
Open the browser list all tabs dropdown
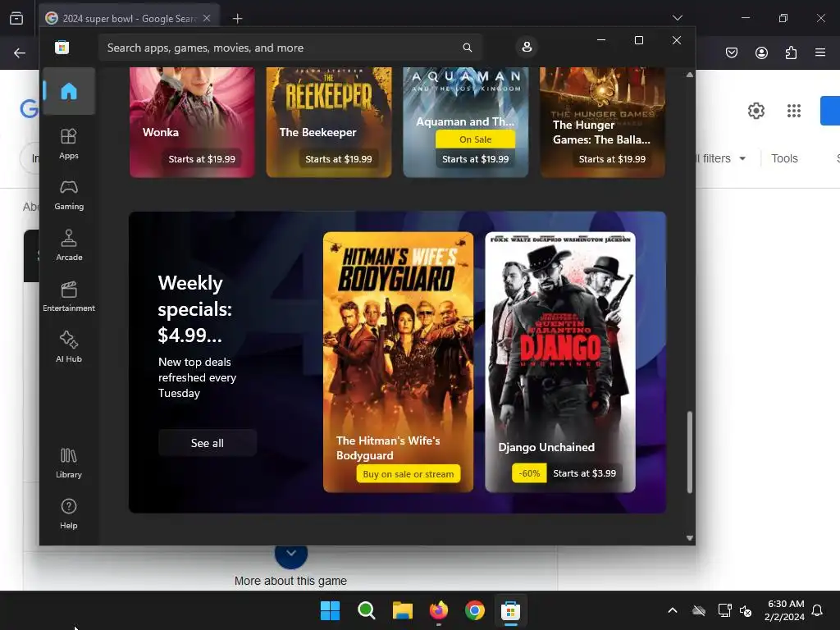tap(678, 18)
